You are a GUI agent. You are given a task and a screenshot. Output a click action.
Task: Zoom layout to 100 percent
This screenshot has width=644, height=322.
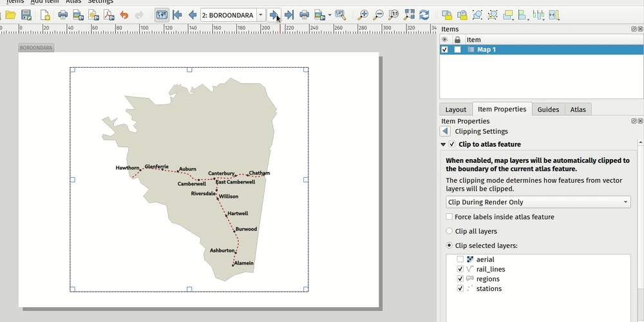393,15
